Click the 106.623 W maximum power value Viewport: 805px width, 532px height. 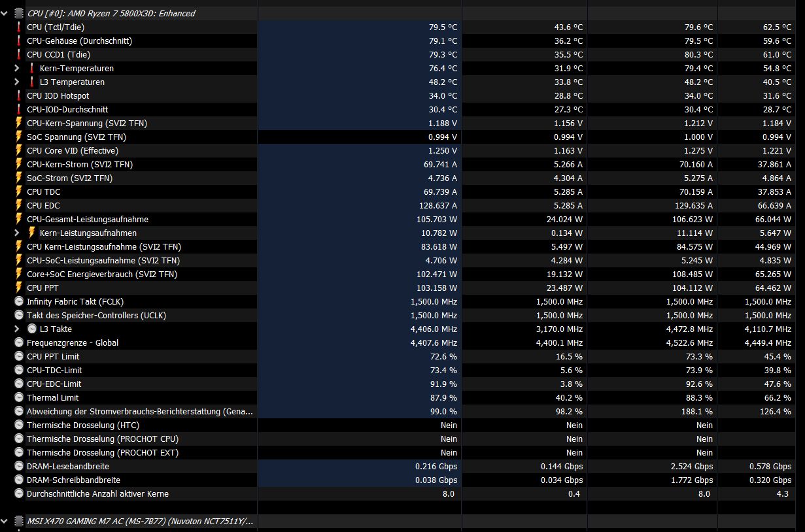pyautogui.click(x=694, y=219)
